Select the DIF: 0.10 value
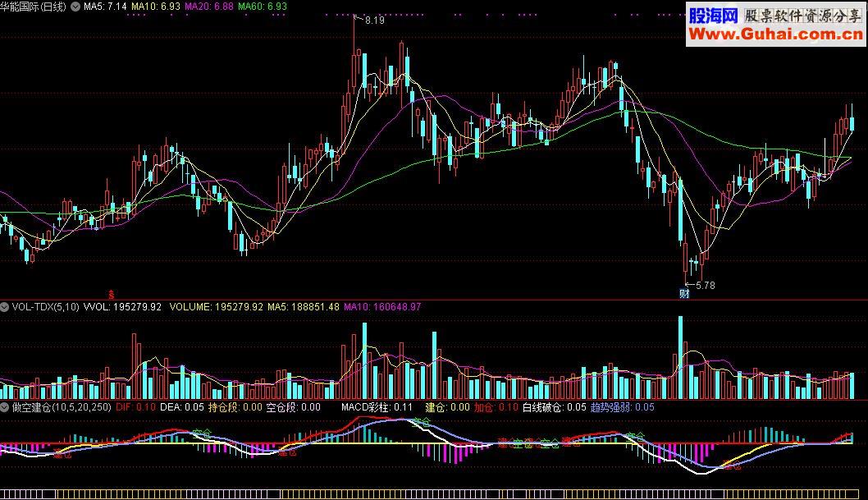Image resolution: width=868 pixels, height=500 pixels. pos(135,407)
